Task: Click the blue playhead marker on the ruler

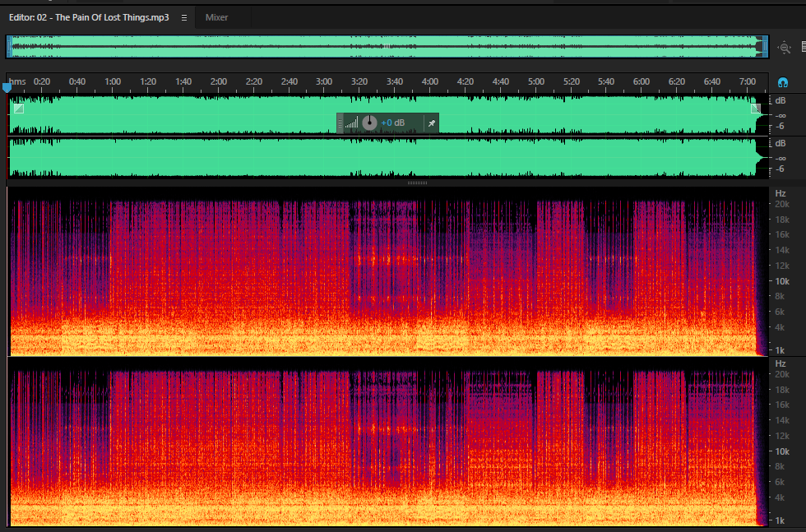Action: pyautogui.click(x=7, y=88)
